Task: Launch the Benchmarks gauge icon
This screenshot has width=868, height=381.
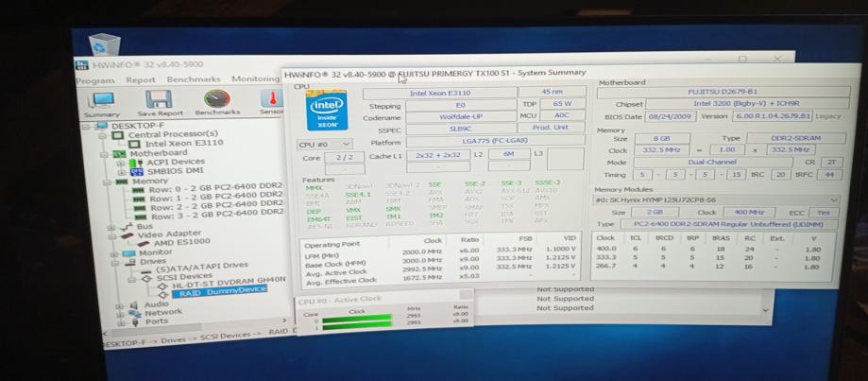Action: pos(217,98)
